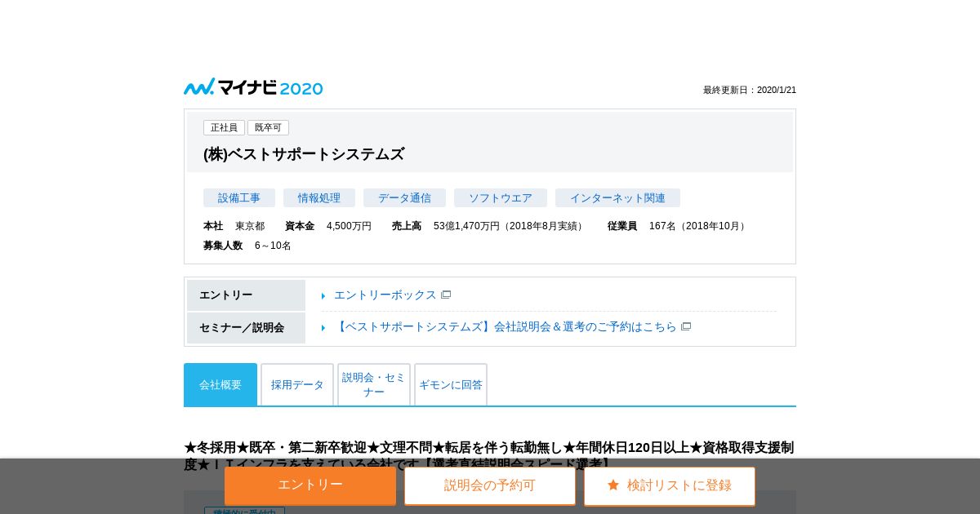The height and width of the screenshot is (514, 980).
Task: Click external-window icon beside 会社説明会＆選考 link
Action: click(686, 326)
